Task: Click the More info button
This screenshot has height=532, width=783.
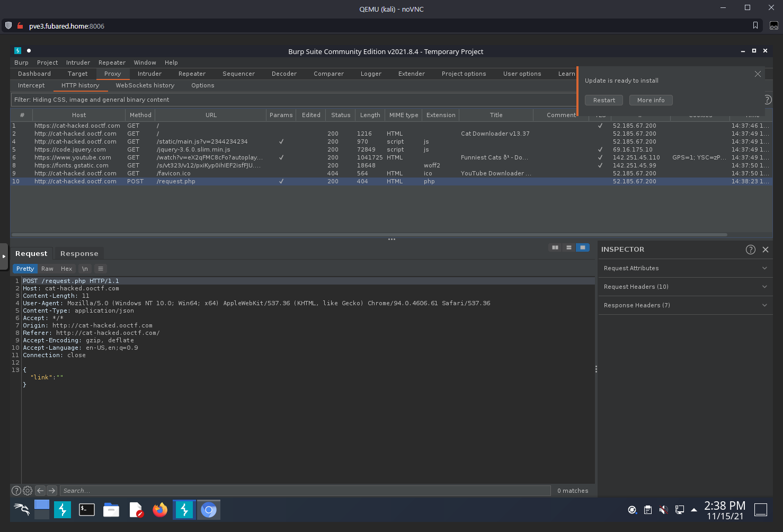Action: tap(651, 100)
